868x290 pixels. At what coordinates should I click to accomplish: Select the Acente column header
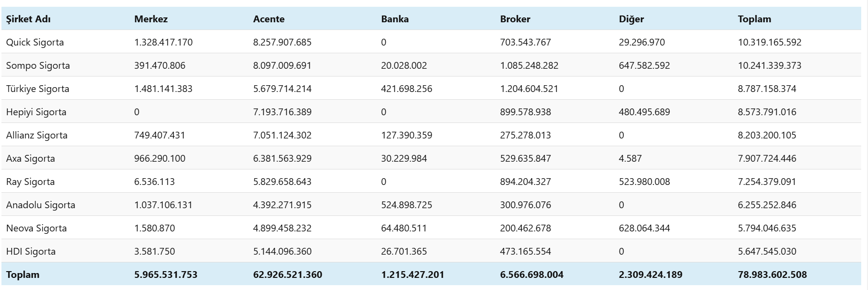click(268, 19)
